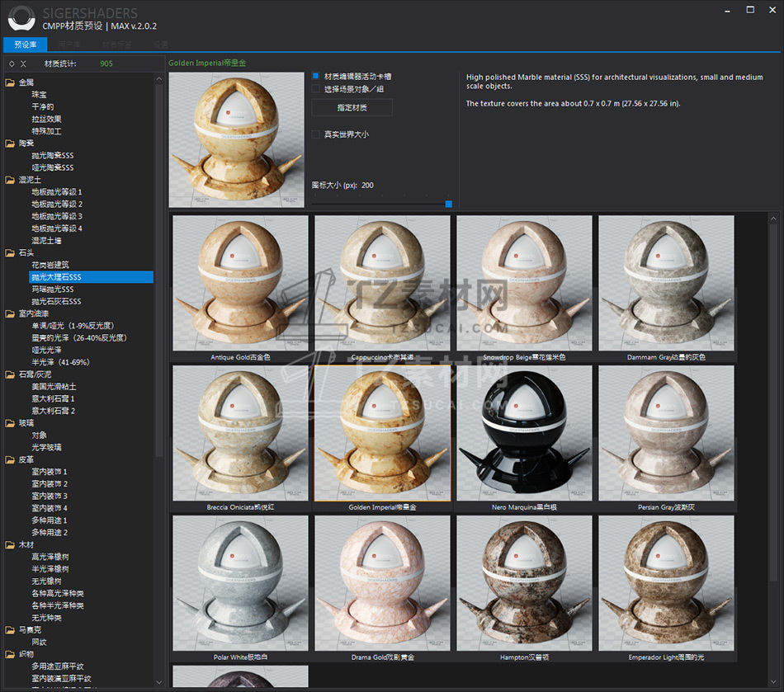Select the Hampton marble thumbnail
Image resolution: width=784 pixels, height=692 pixels.
point(525,583)
